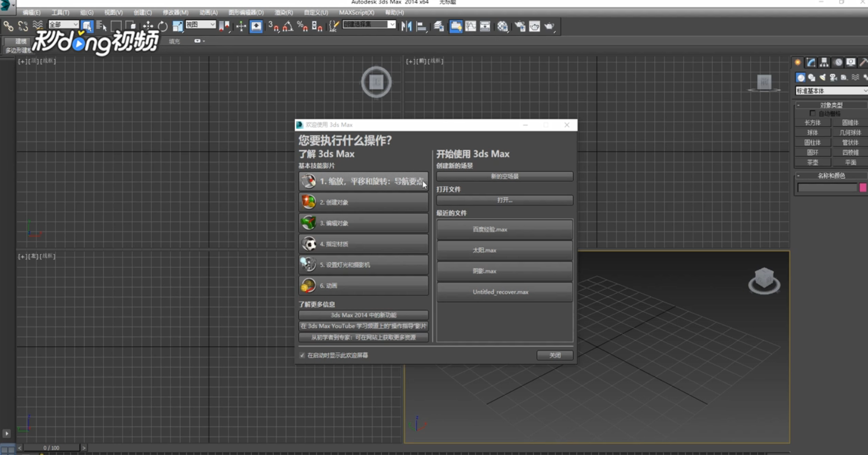Select the Geometry category sphere icon

(x=801, y=77)
